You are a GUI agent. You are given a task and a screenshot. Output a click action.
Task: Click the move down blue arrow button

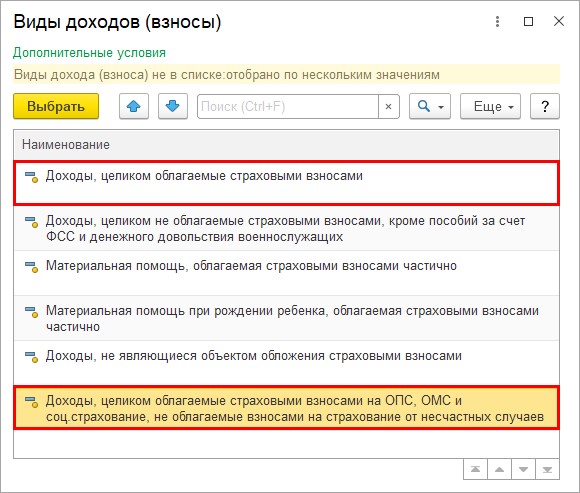[173, 107]
